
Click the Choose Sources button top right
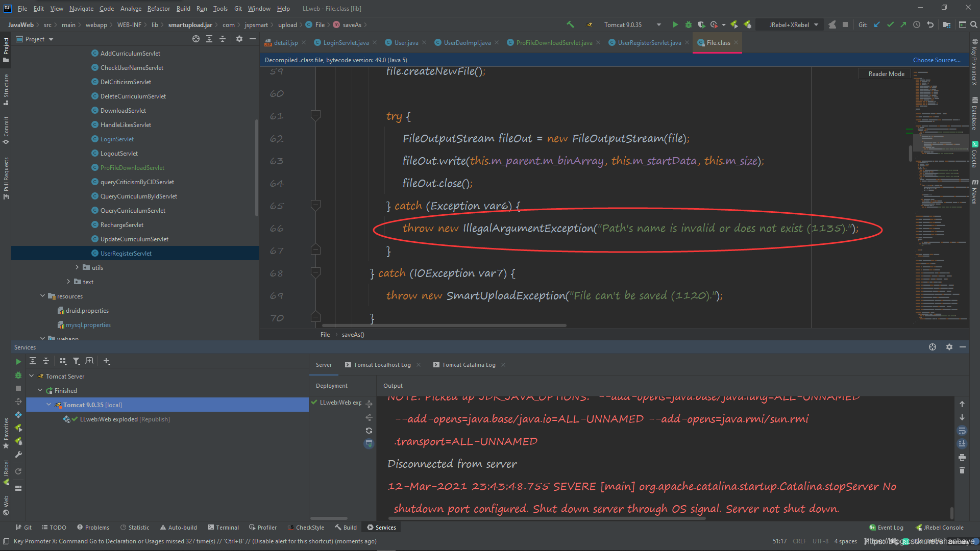[x=936, y=60]
